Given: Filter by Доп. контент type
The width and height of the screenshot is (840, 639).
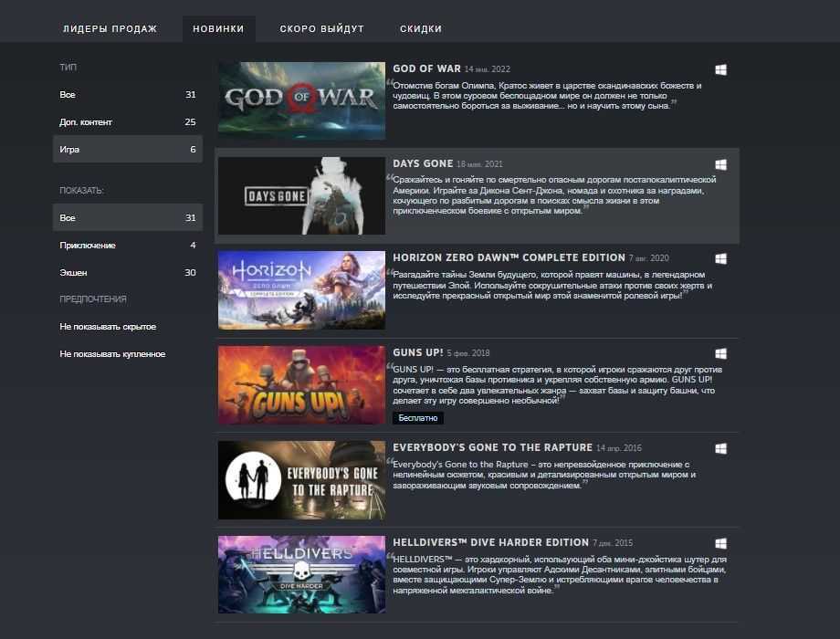Looking at the screenshot, I should [128, 122].
